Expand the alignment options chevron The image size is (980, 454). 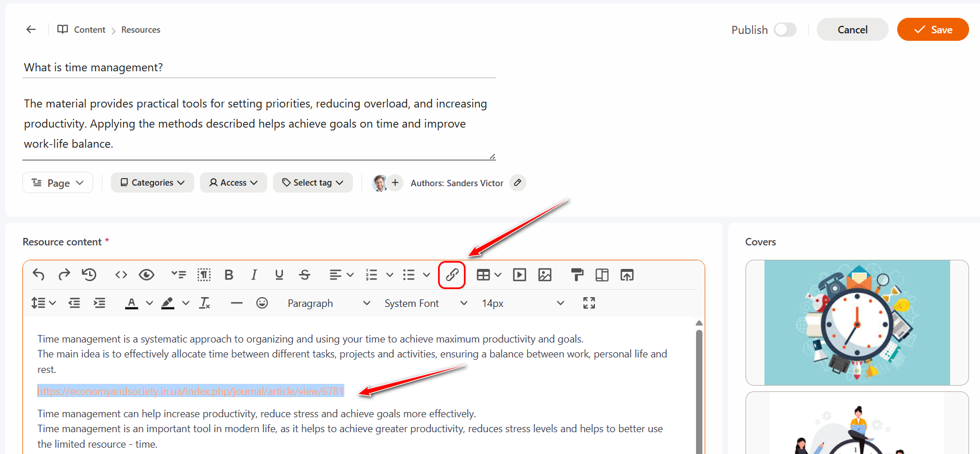click(x=350, y=275)
